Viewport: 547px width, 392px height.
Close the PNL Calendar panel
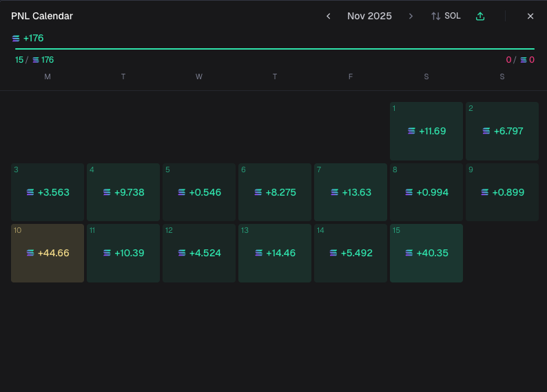coord(530,16)
